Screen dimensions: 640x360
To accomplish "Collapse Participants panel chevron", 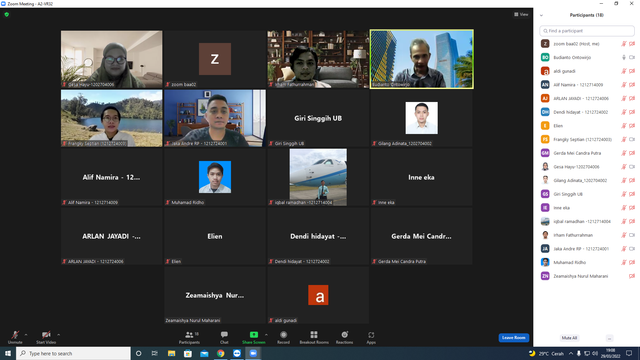I will (541, 15).
